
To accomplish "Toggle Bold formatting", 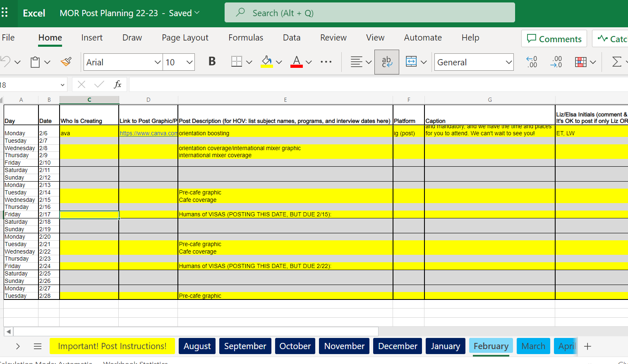I will click(x=212, y=62).
